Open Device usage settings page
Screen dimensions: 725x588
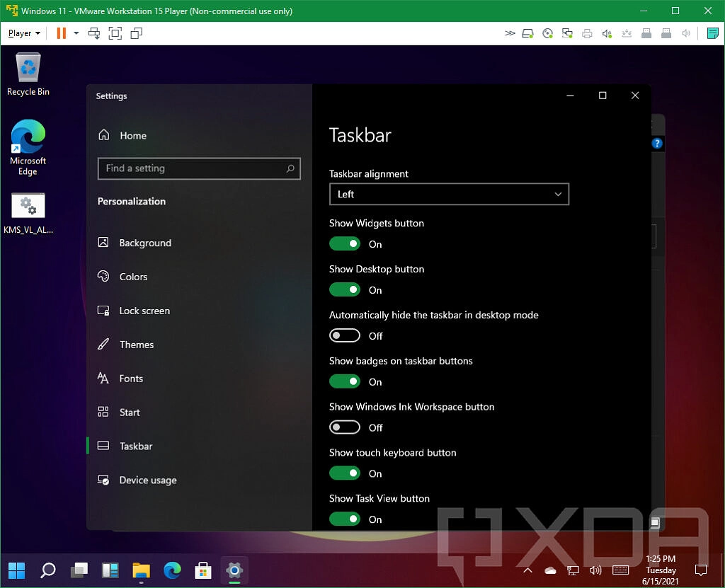pos(137,480)
